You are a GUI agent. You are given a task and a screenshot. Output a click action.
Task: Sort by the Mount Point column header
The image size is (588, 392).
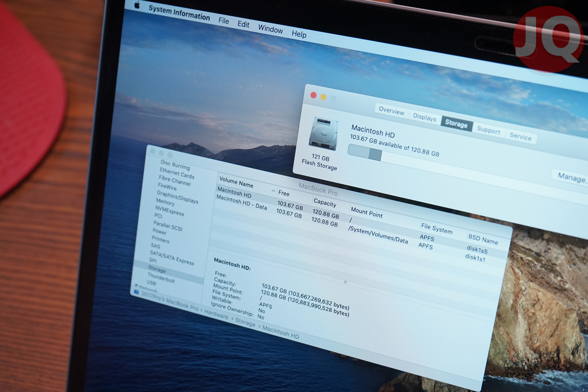[367, 212]
